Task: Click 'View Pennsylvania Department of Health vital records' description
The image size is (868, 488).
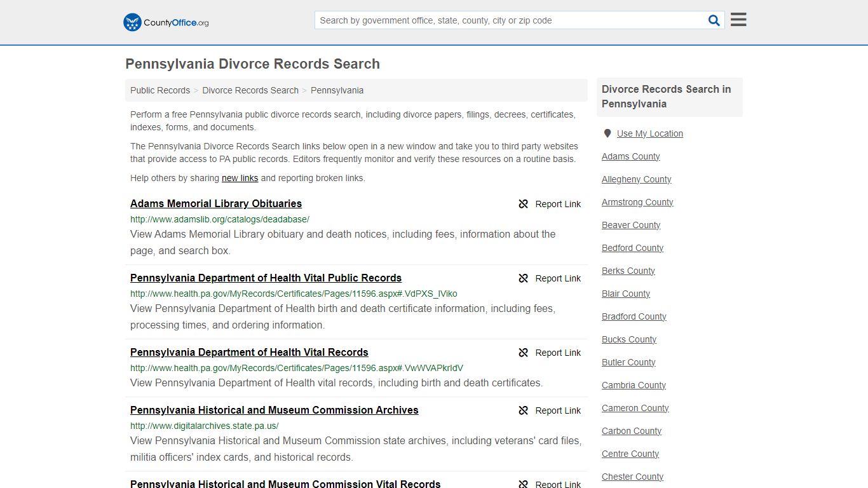Action: 336,383
